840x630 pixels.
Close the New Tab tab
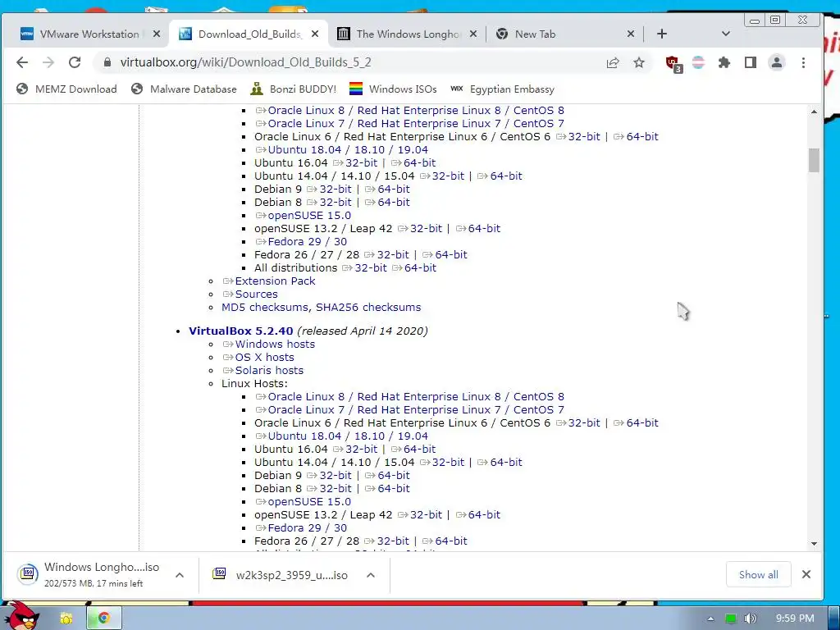[x=631, y=34]
